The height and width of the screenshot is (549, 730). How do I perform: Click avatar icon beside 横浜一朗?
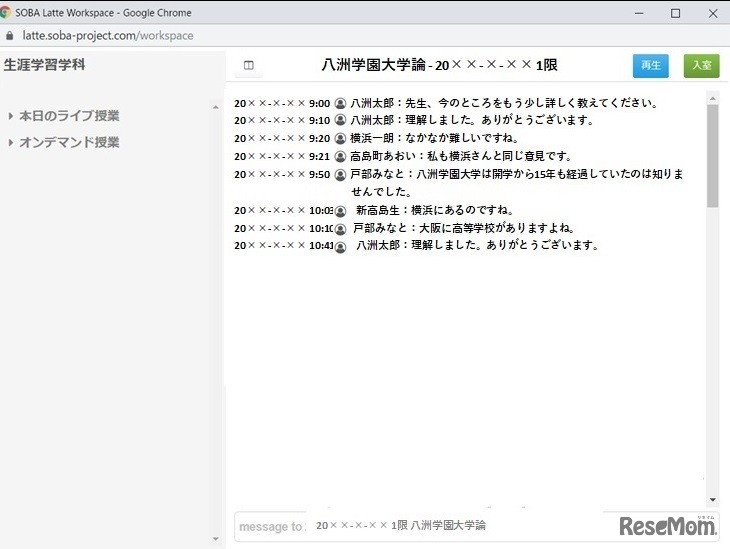[x=340, y=138]
